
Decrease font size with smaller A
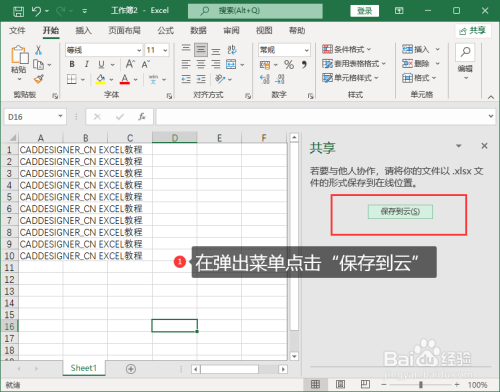pos(146,64)
